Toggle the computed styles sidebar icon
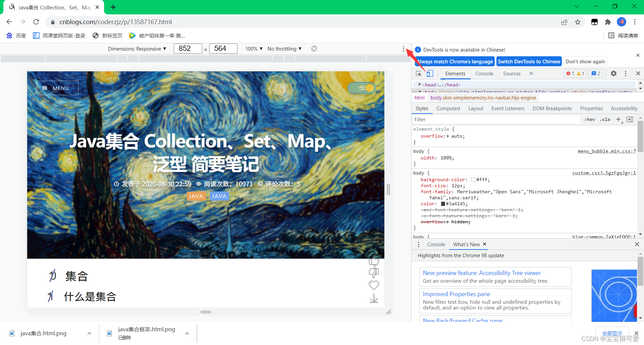This screenshot has height=345, width=644. [630, 120]
